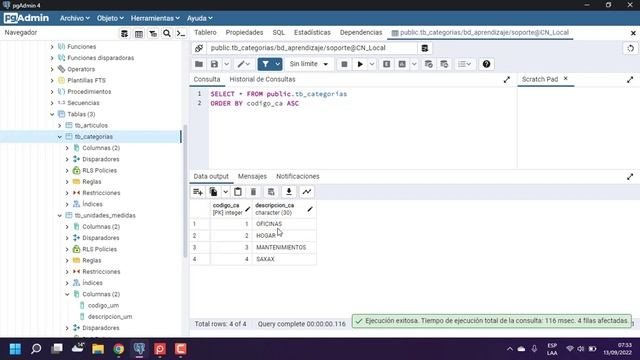The width and height of the screenshot is (640, 360).
Task: Open Herramientas menu
Action: coord(155,18)
